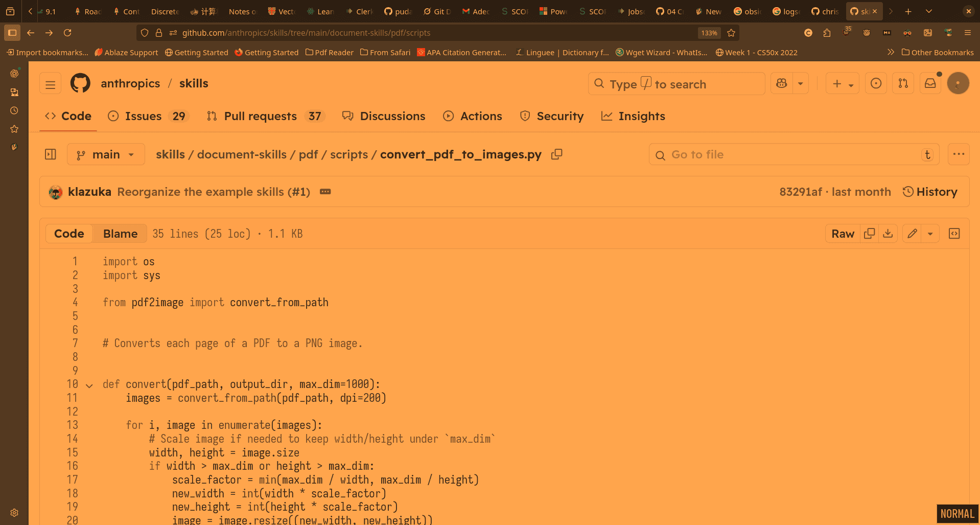This screenshot has width=980, height=525.
Task: Switch to Blame view
Action: 120,234
